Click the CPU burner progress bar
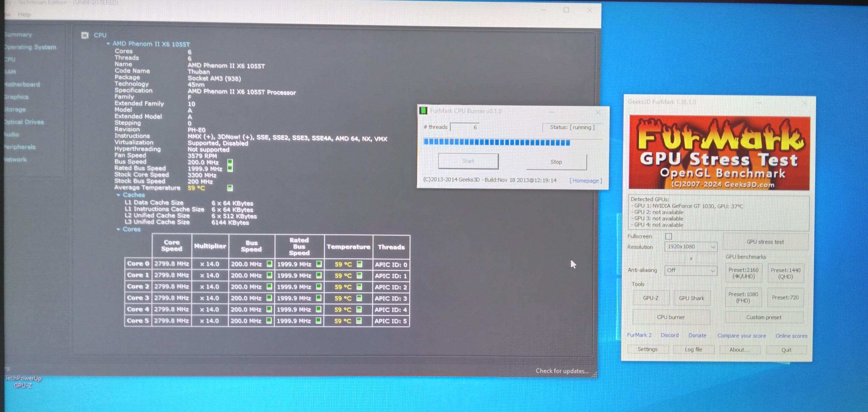The width and height of the screenshot is (868, 412). 497,142
